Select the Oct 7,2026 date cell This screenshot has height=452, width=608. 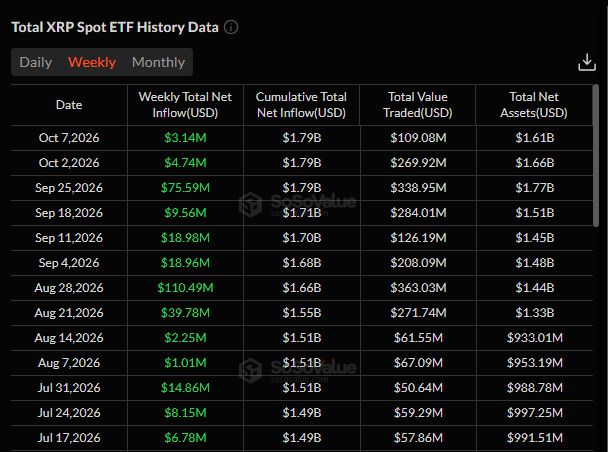click(69, 138)
